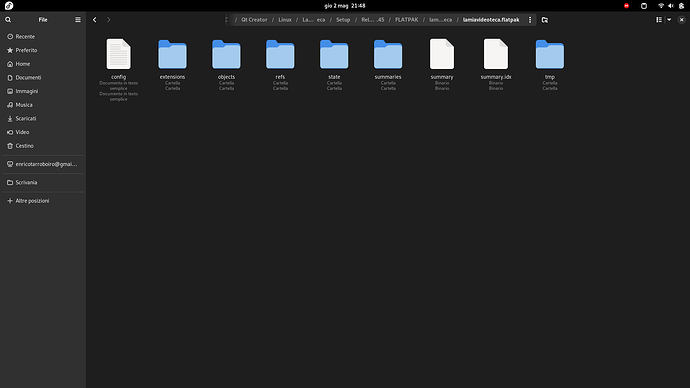The height and width of the screenshot is (388, 690).
Task: Open Preferito starred files
Action: [x=43, y=50]
